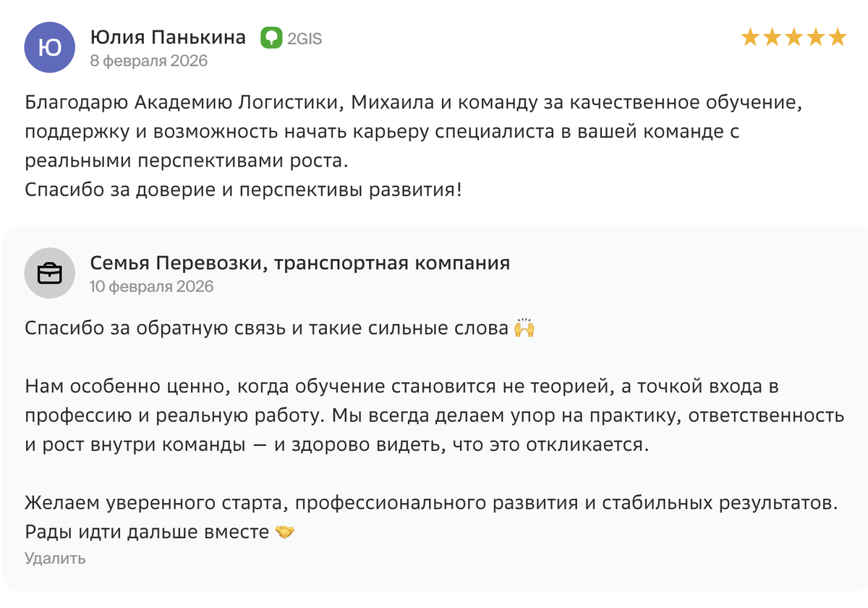Select the first rating star
The width and height of the screenshot is (868, 608).
pos(749,38)
